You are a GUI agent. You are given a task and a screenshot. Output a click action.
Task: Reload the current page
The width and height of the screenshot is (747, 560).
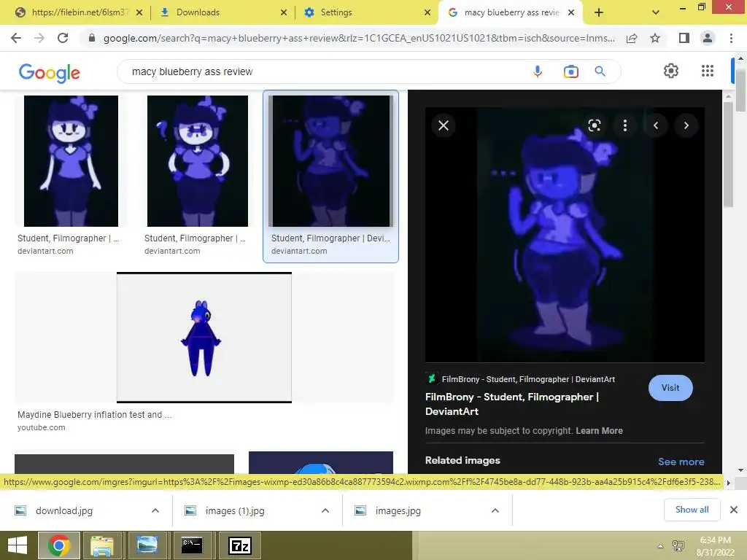63,38
